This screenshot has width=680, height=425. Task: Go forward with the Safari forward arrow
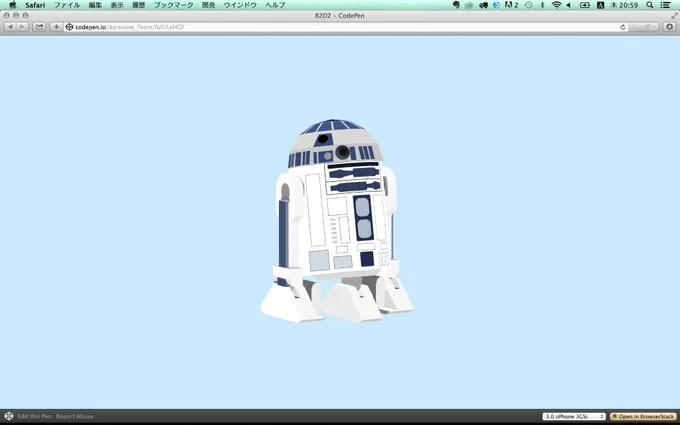[x=22, y=27]
